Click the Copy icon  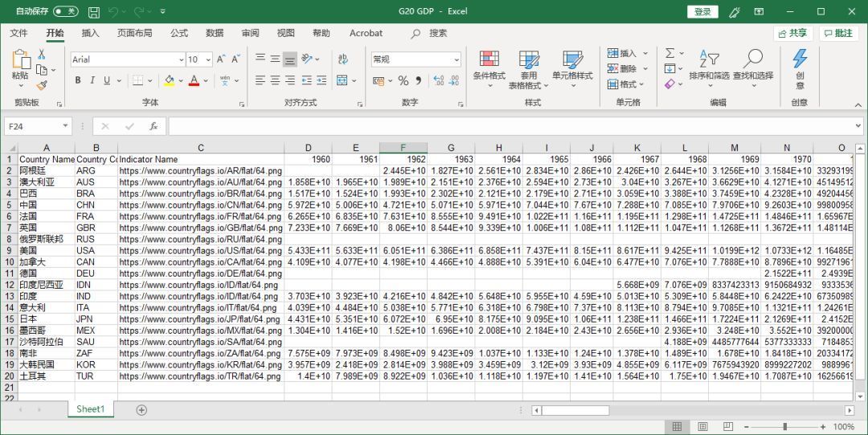[42, 70]
